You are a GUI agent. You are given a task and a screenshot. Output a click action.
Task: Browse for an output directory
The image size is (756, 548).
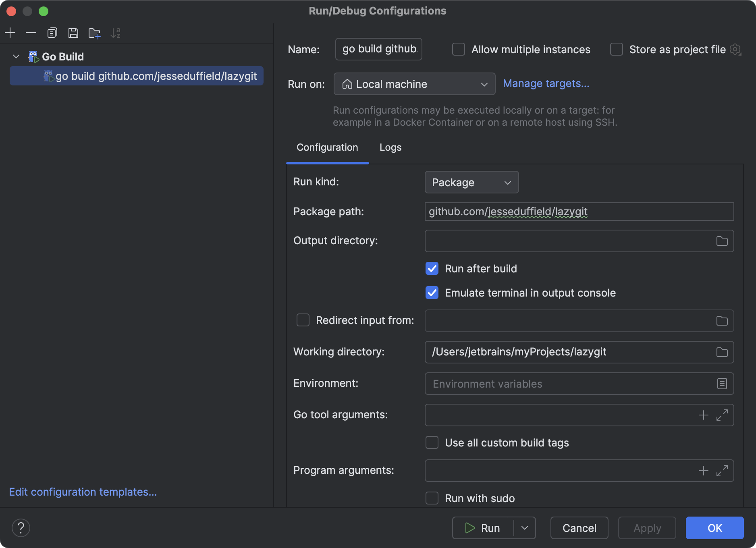723,241
